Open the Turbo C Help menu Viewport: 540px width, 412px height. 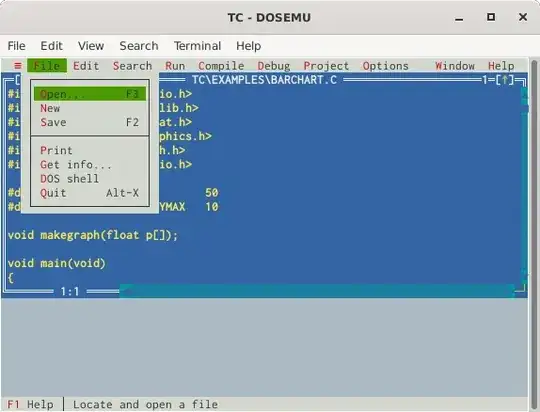501,65
